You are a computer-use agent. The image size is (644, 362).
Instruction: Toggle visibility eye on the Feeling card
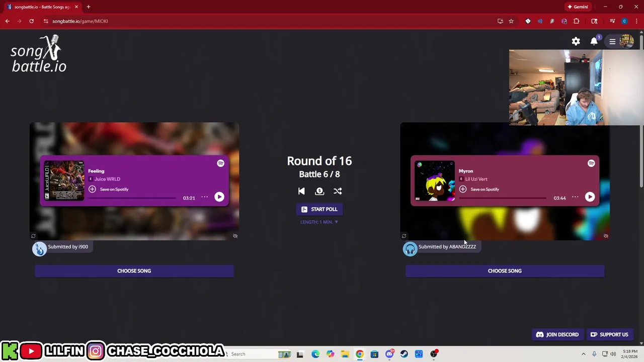click(235, 236)
